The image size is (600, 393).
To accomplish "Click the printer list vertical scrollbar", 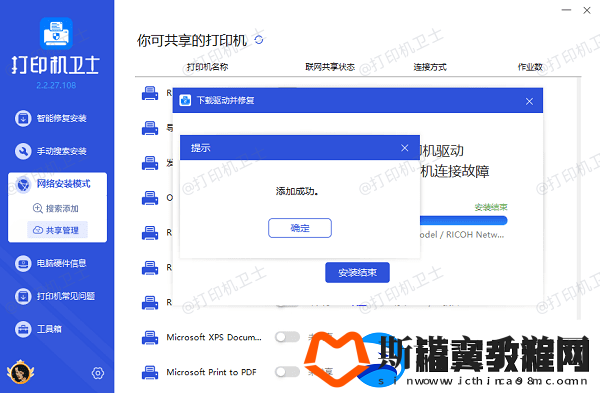I will point(579,199).
